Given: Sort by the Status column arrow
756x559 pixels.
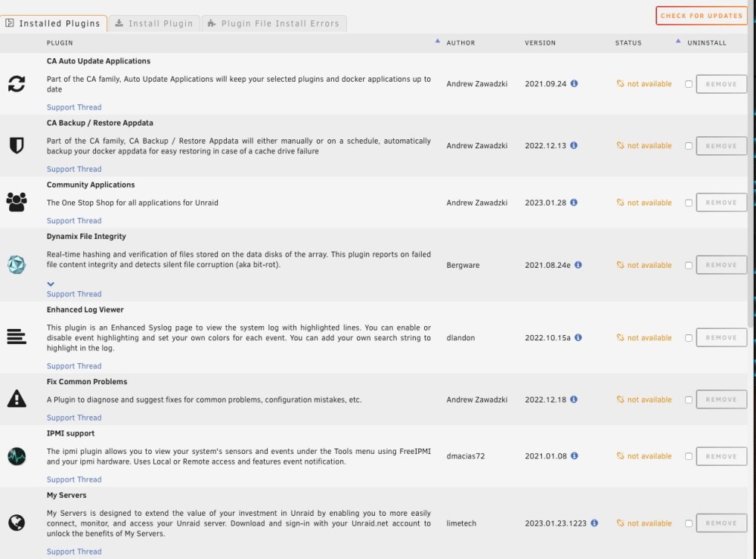Looking at the screenshot, I should (678, 42).
